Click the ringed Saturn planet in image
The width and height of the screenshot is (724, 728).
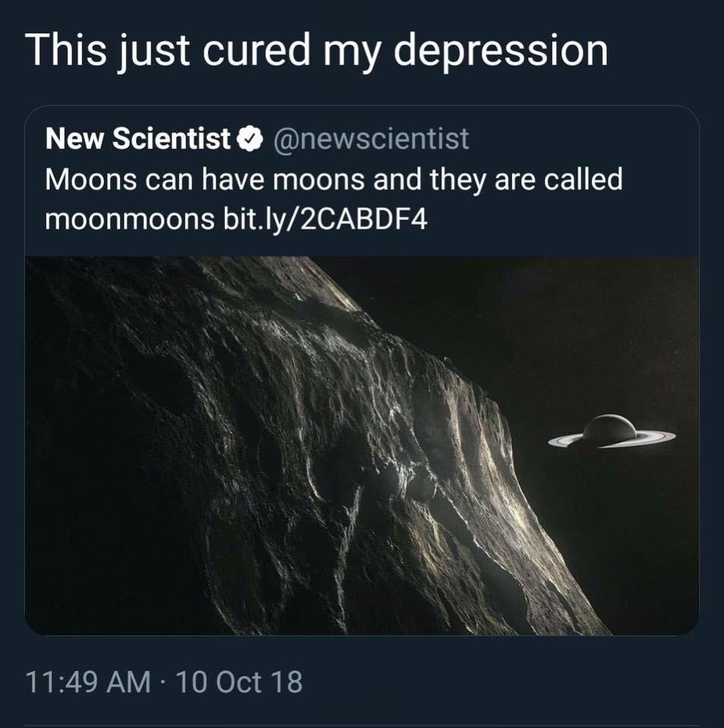612,432
